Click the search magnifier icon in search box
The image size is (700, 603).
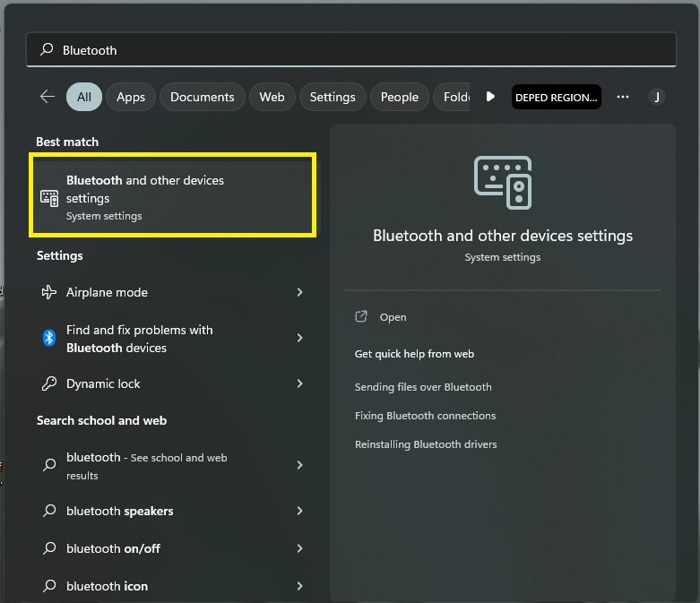[x=47, y=49]
